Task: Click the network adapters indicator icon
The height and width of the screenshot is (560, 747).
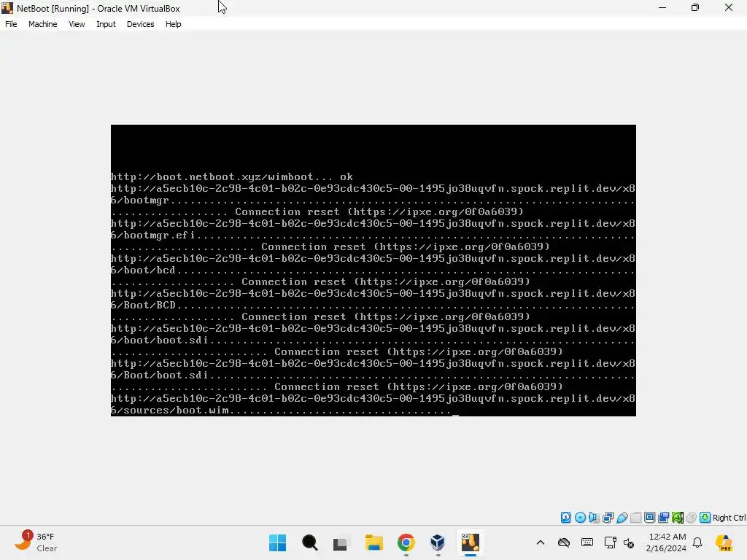Action: (x=608, y=518)
